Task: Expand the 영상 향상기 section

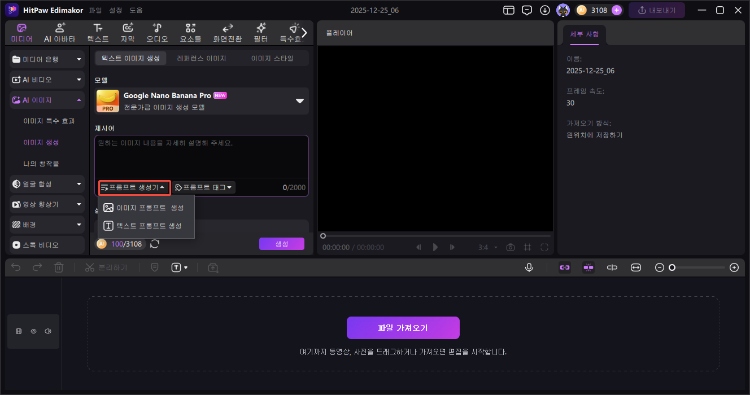Action: (x=47, y=204)
